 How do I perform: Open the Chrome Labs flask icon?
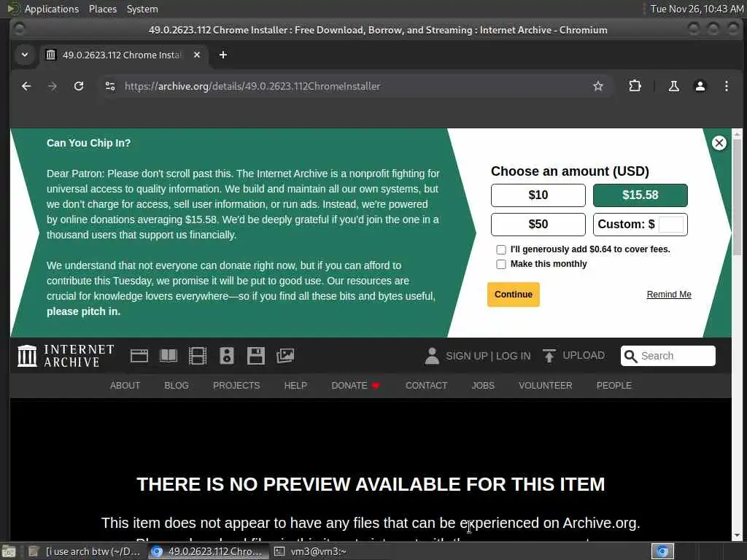pos(673,86)
